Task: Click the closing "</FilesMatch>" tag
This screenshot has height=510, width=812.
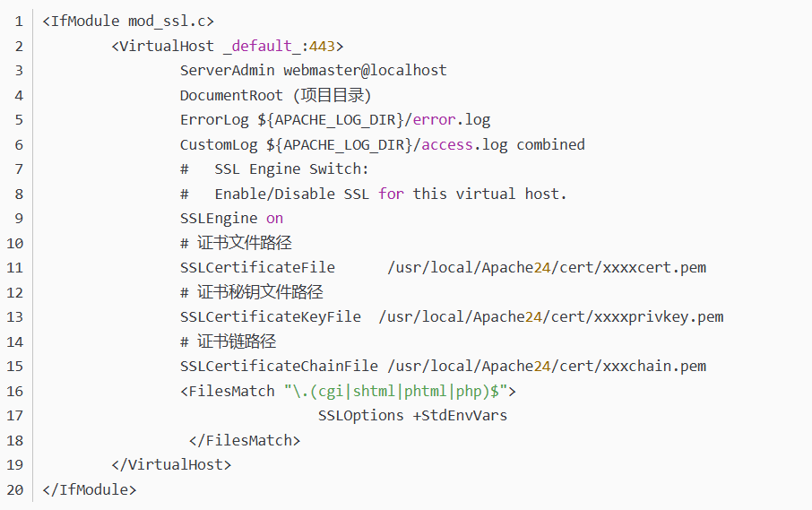Action: click(x=245, y=441)
